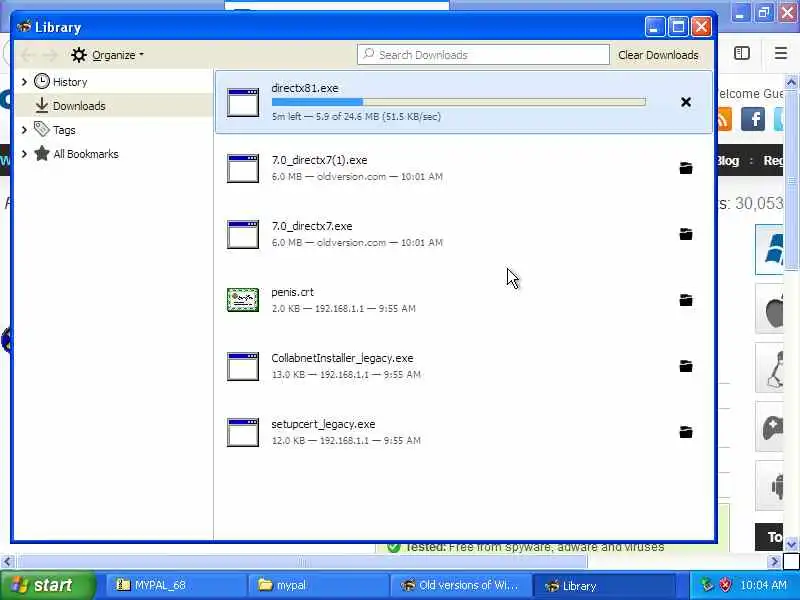The width and height of the screenshot is (800, 600).
Task: Open containing folder for penis.crt
Action: (x=686, y=299)
